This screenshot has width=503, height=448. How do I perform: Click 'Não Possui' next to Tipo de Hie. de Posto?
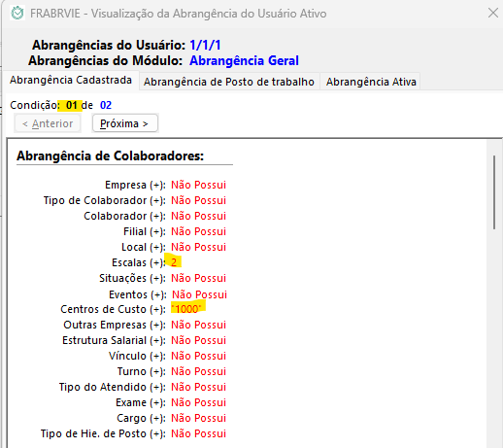pos(198,433)
